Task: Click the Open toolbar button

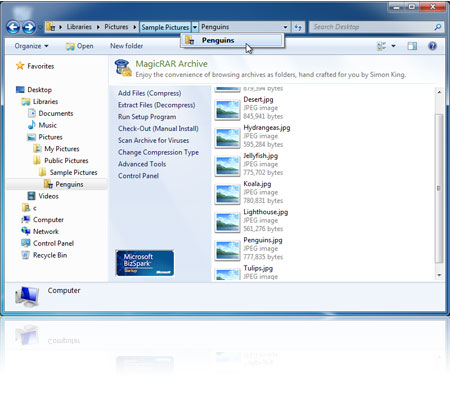Action: coord(80,46)
